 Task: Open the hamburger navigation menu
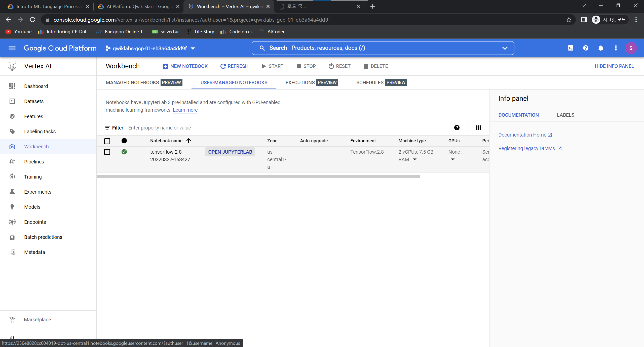point(12,48)
